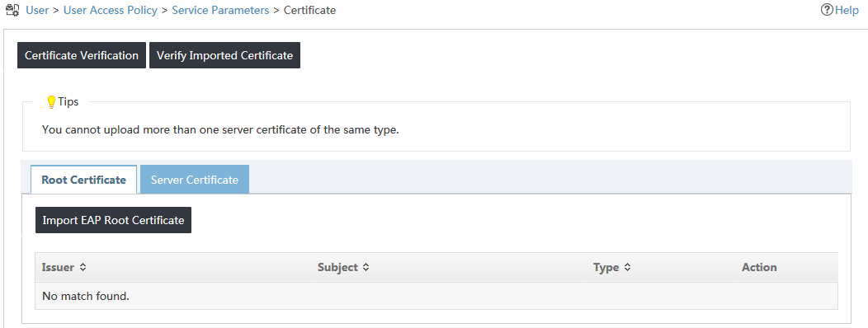Click Import EAP Root Certificate button
This screenshot has height=328, width=868.
pyautogui.click(x=114, y=220)
